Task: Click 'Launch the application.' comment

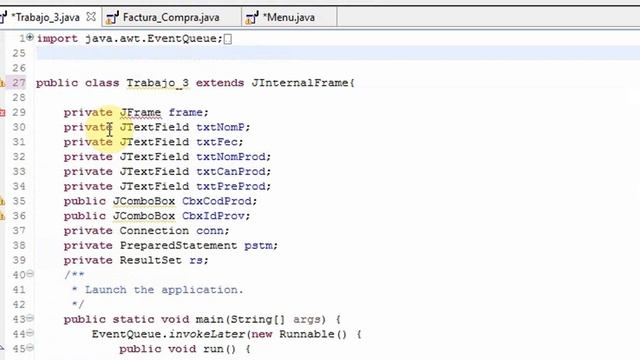Action: click(164, 290)
